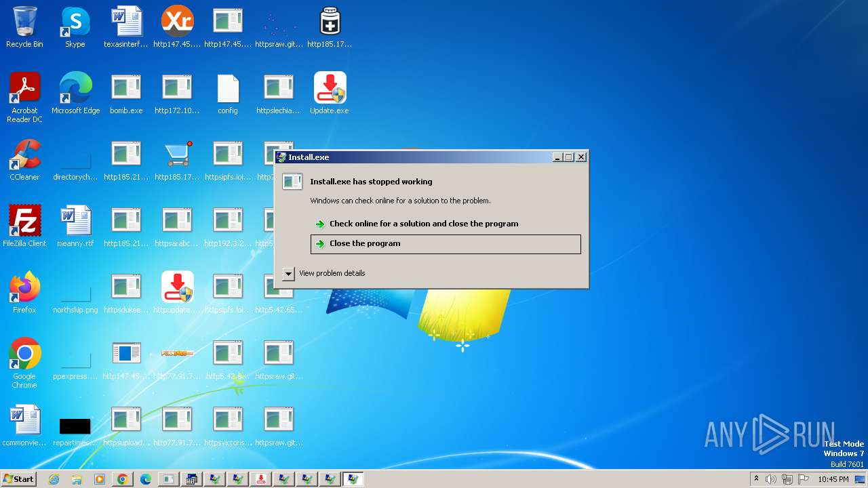Select the httpsdukee... desktop icon
The image size is (868, 488).
pos(126,293)
